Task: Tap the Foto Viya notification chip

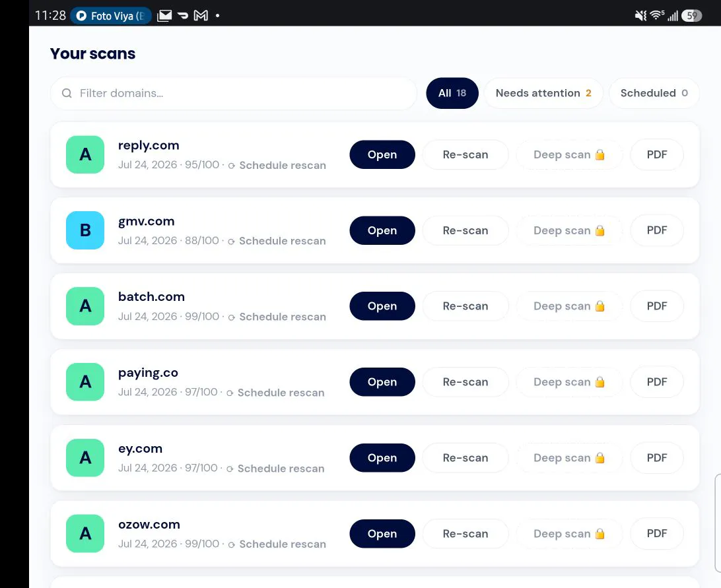Action: (x=112, y=16)
